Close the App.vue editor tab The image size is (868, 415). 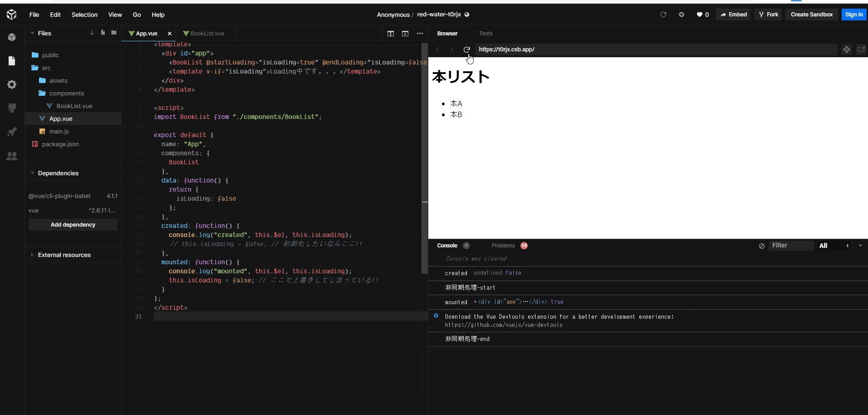pos(170,34)
